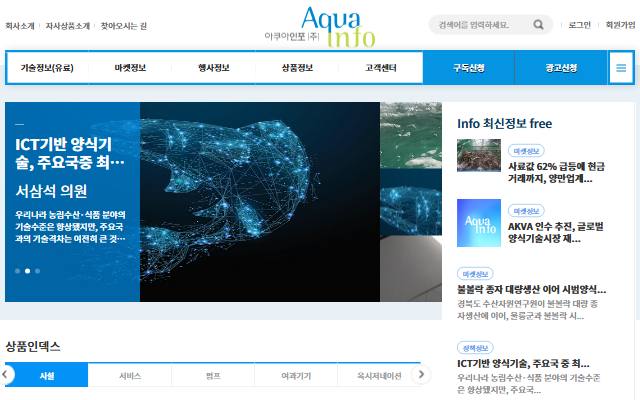Open the hamburger full menu icon

tap(621, 68)
